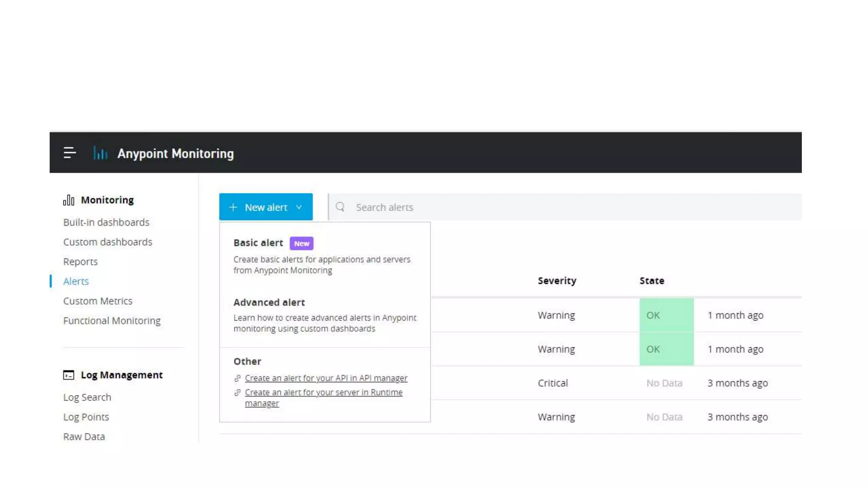The image size is (868, 488).
Task: Click the Log Management terminal icon
Action: coord(69,375)
